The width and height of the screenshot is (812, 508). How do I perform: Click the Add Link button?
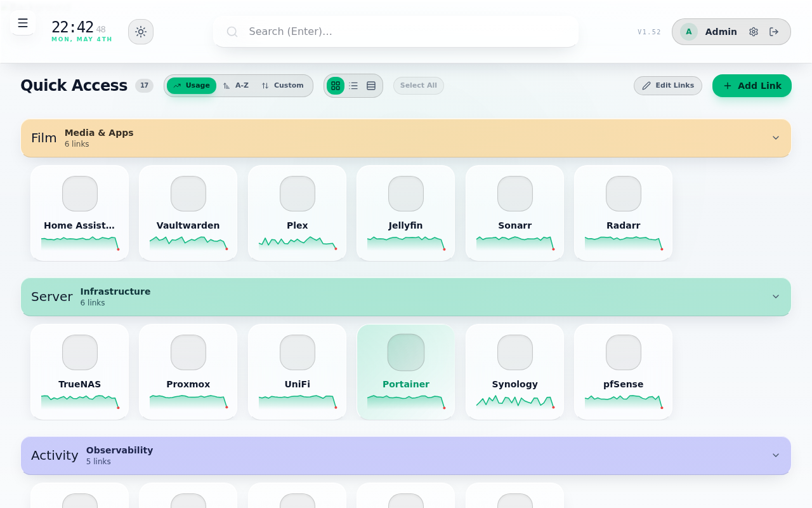pyautogui.click(x=752, y=86)
